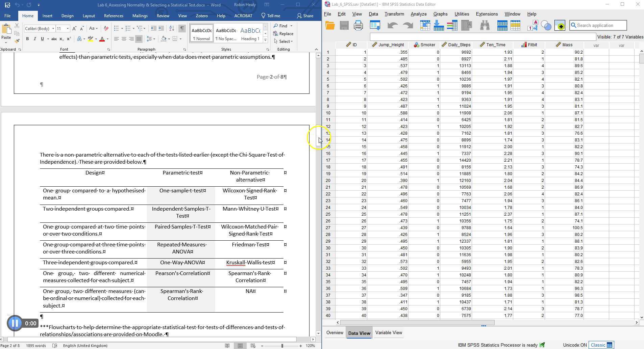Click the Value Labels icon in SPSS toolbar

(532, 26)
